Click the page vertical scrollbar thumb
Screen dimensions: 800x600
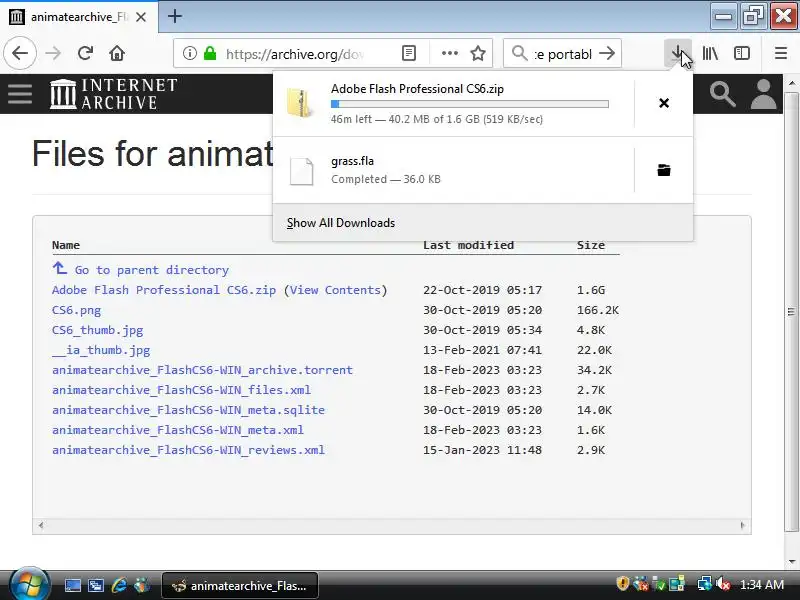pos(791,311)
